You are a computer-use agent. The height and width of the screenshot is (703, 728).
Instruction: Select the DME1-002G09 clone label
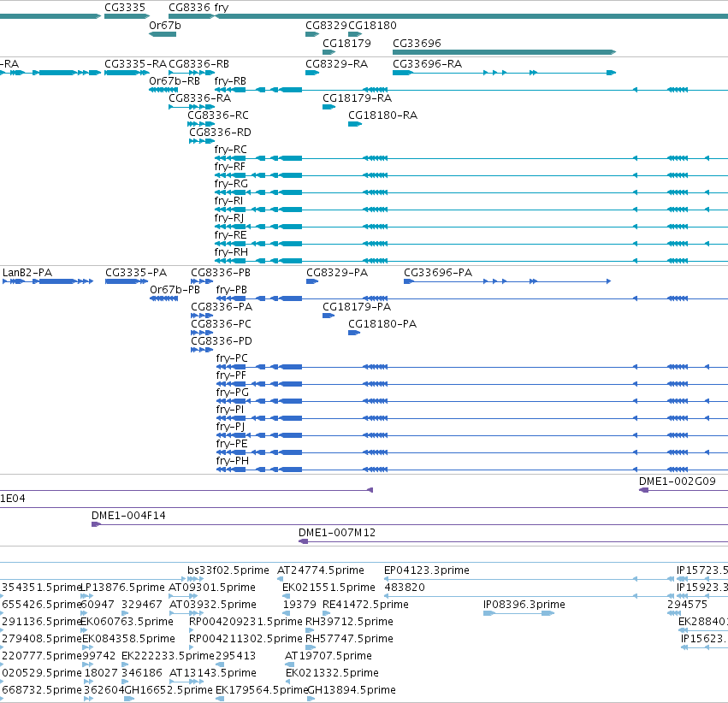point(678,481)
